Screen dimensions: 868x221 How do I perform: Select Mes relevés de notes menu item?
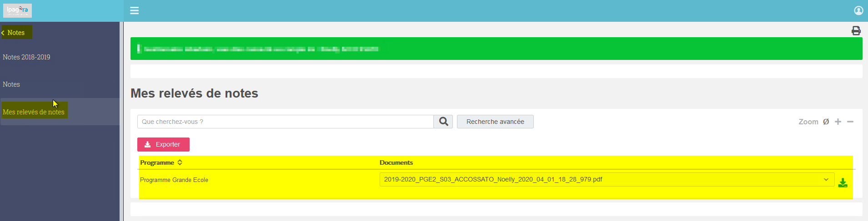(x=34, y=112)
